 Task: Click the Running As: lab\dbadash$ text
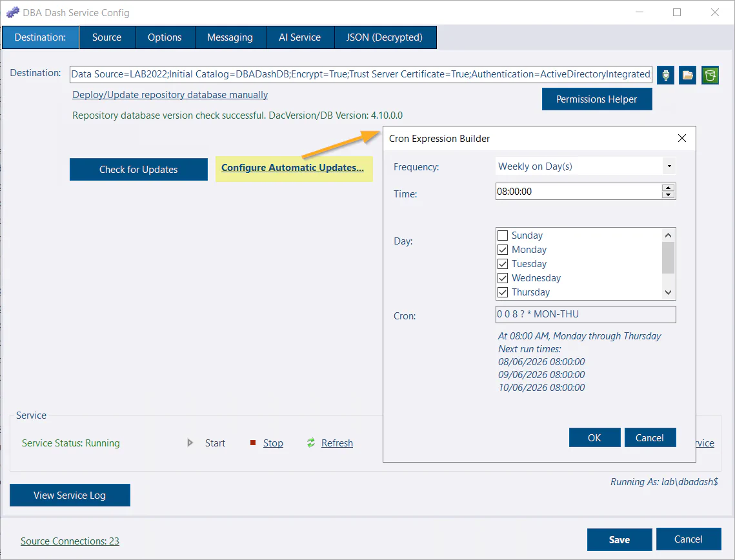point(664,482)
